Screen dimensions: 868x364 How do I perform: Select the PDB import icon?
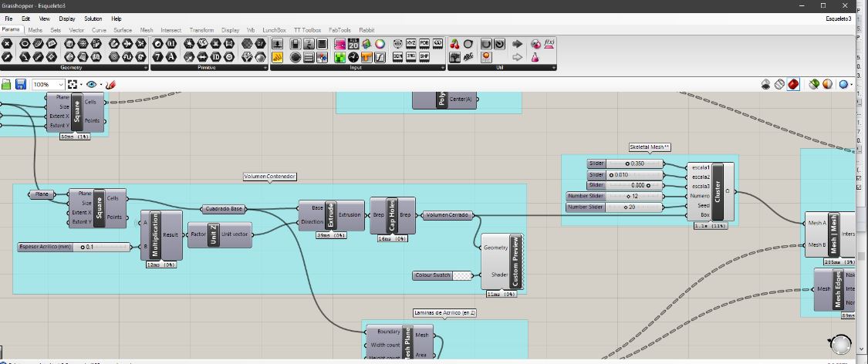coord(424,43)
